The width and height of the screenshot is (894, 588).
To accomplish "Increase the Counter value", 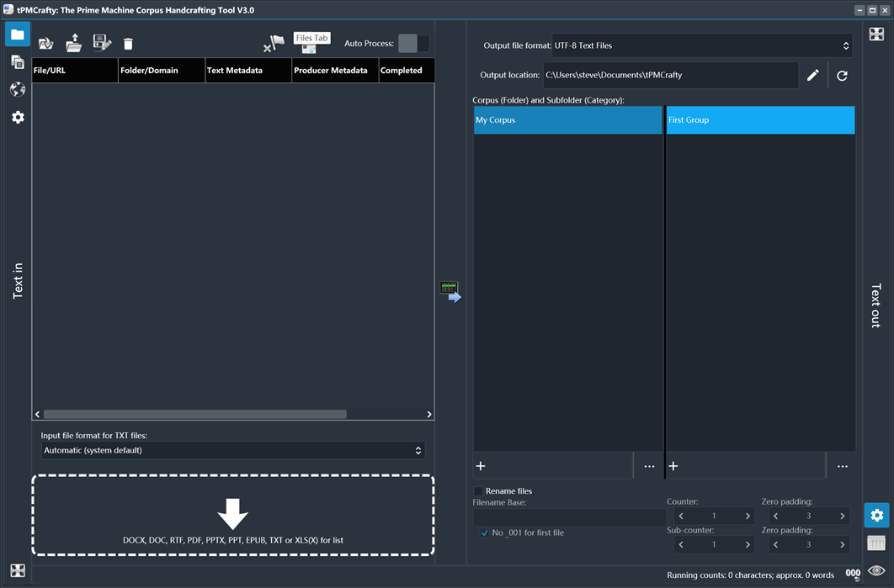I will coord(748,516).
